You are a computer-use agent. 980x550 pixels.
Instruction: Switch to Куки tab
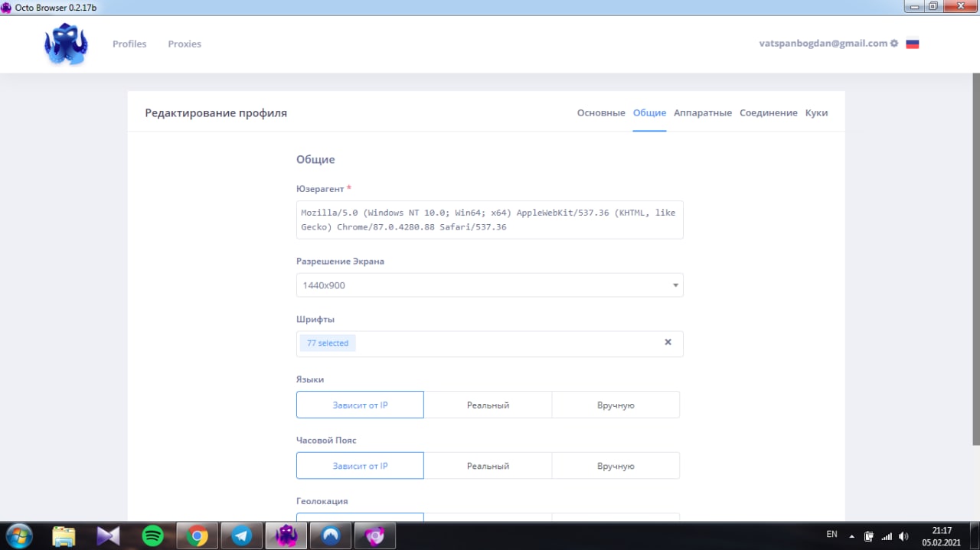tap(816, 112)
